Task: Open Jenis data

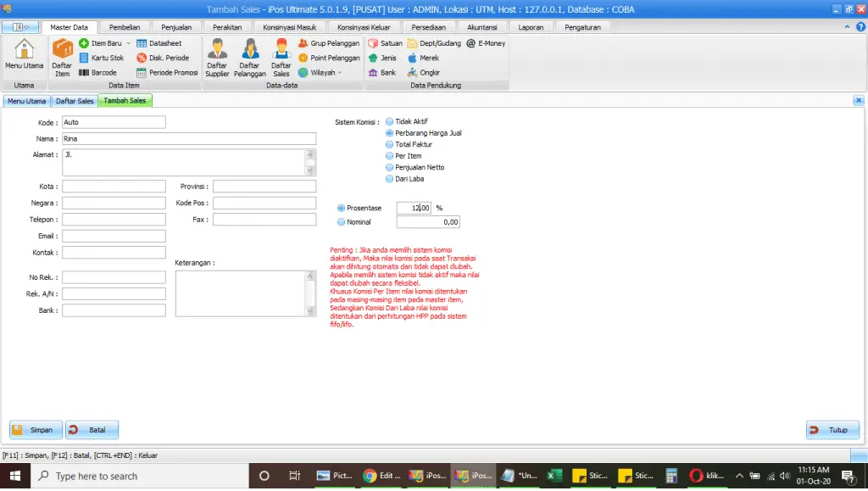Action: coord(382,58)
